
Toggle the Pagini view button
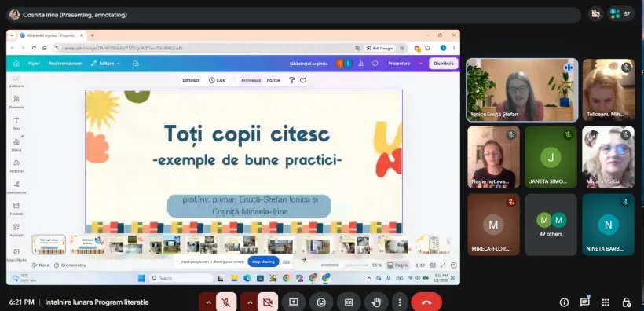click(397, 265)
